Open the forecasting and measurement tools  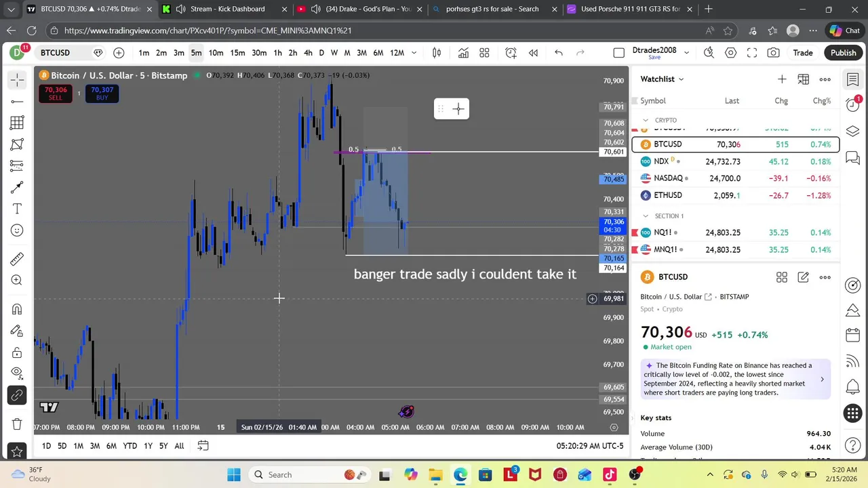17,166
